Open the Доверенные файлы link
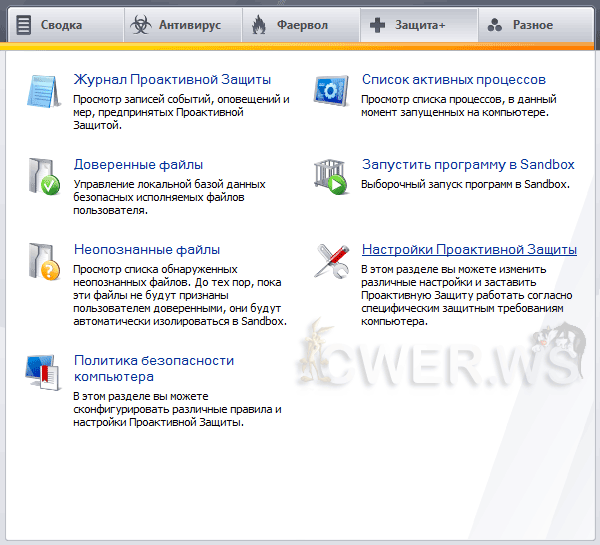Image resolution: width=600 pixels, height=545 pixels. pos(138,165)
